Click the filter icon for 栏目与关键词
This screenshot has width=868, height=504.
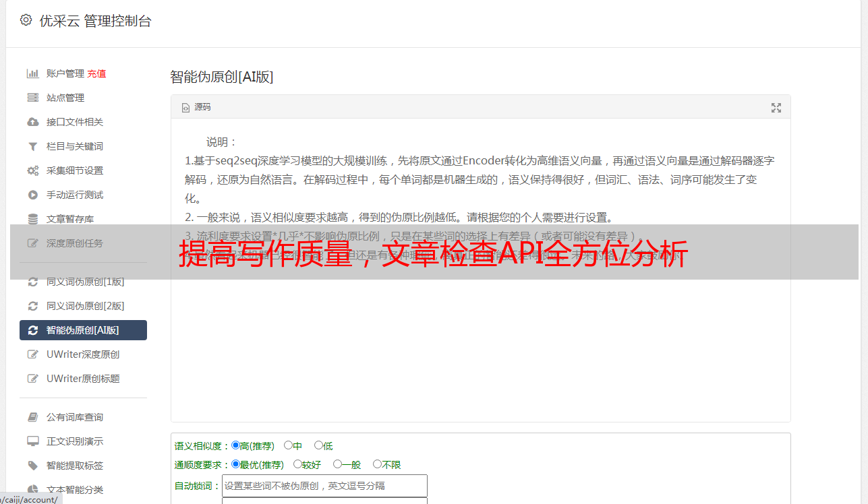click(32, 146)
